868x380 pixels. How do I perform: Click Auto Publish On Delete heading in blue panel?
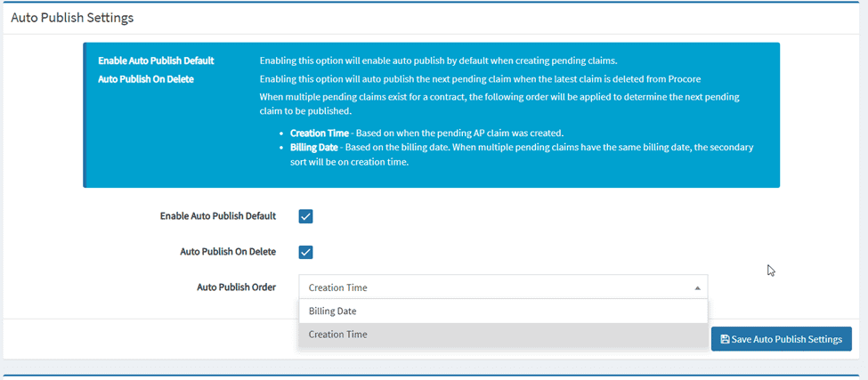146,79
